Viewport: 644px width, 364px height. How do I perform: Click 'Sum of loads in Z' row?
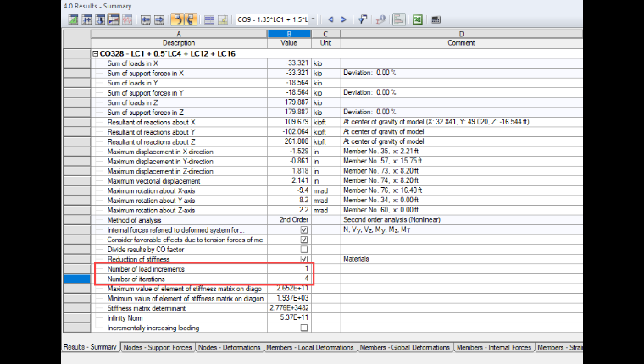322,102
